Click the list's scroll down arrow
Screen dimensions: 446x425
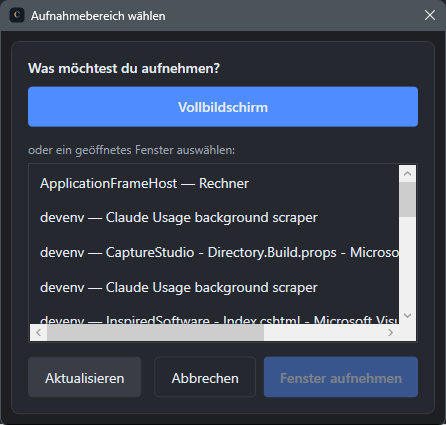[x=407, y=315]
